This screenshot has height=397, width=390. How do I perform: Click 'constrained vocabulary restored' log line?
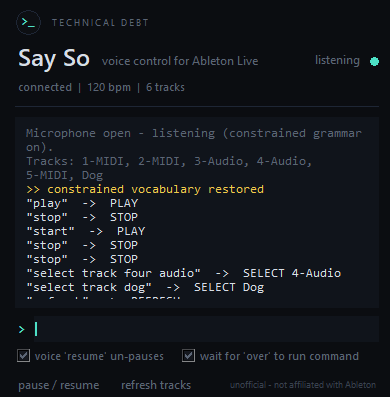(x=145, y=189)
